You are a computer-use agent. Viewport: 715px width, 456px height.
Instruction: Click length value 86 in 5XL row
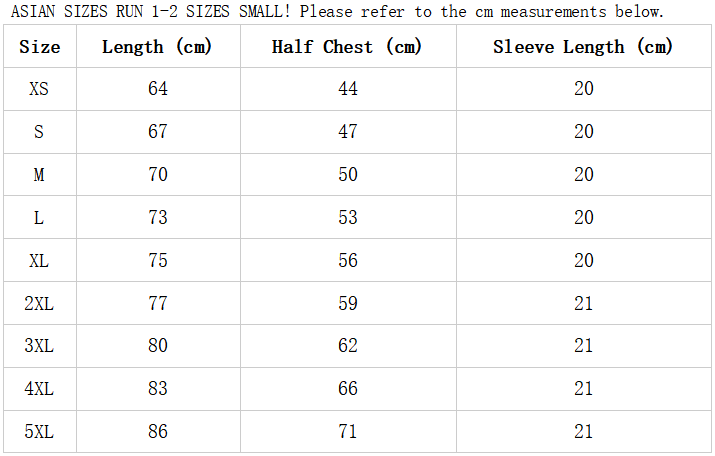(158, 432)
